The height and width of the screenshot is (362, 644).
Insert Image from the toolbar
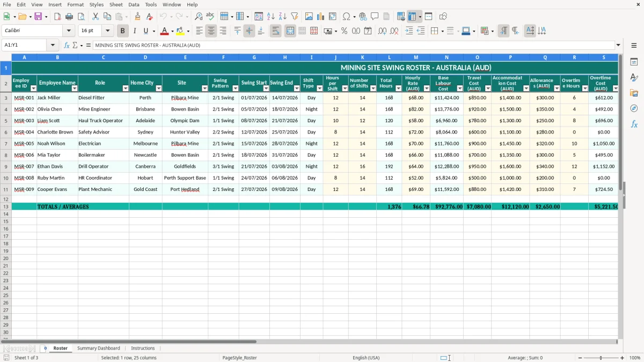[309, 17]
